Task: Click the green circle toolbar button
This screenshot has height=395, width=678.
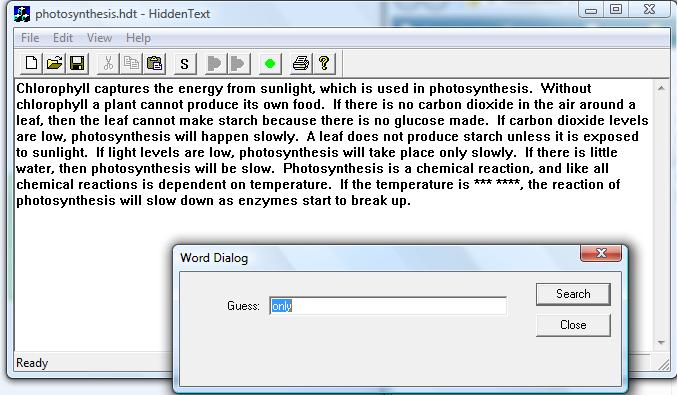Action: pos(270,64)
